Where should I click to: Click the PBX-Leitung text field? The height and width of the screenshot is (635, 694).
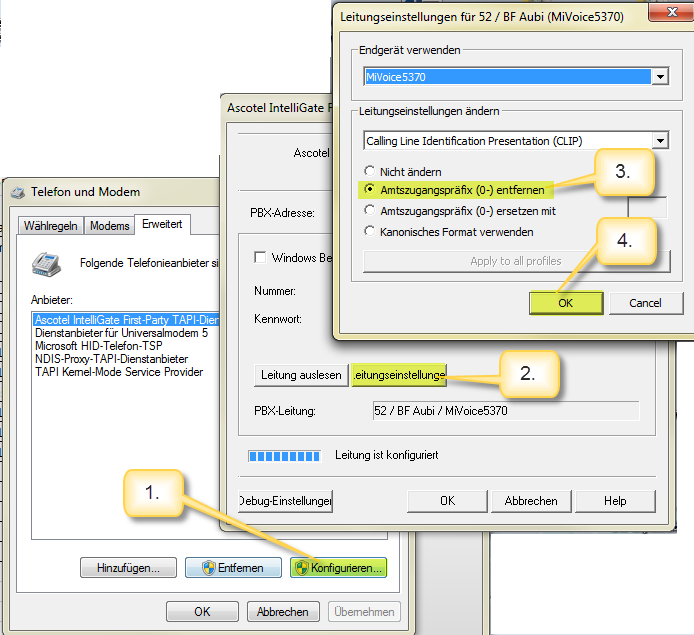(x=503, y=411)
